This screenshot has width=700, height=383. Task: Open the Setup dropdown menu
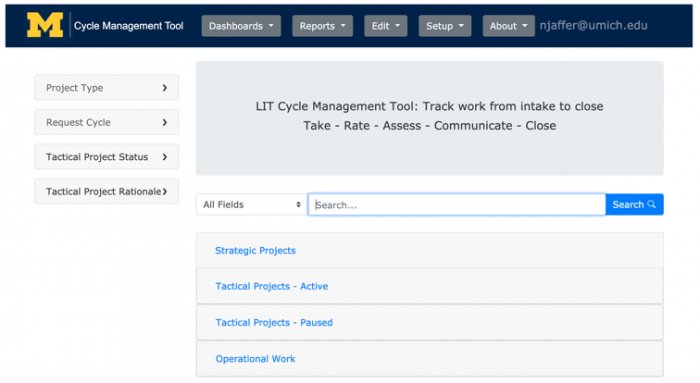tap(445, 26)
